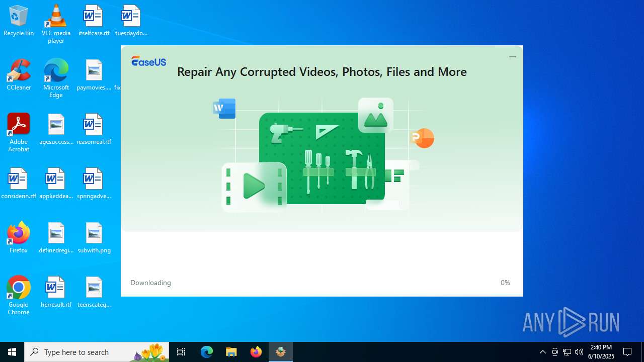The width and height of the screenshot is (644, 362).
Task: Click the EaseUS logo in installer
Action: click(148, 61)
